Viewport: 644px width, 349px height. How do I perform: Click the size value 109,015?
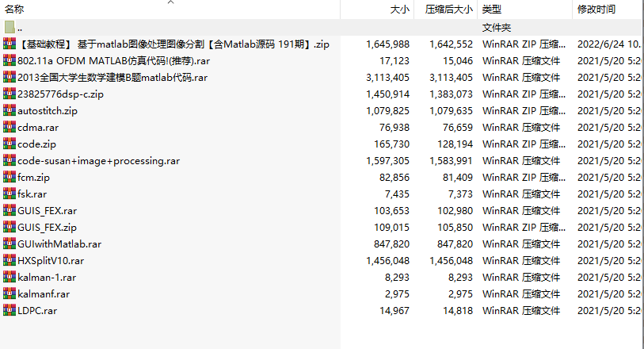[x=392, y=228]
